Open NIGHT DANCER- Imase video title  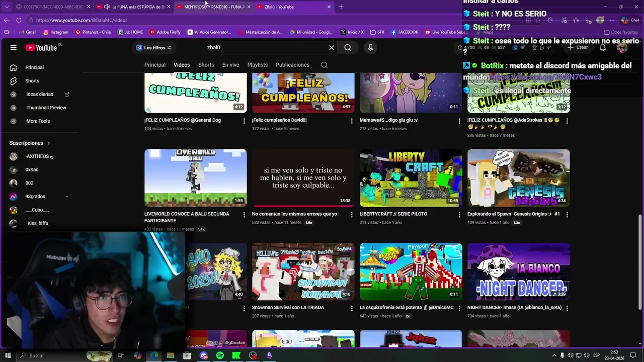point(514,308)
